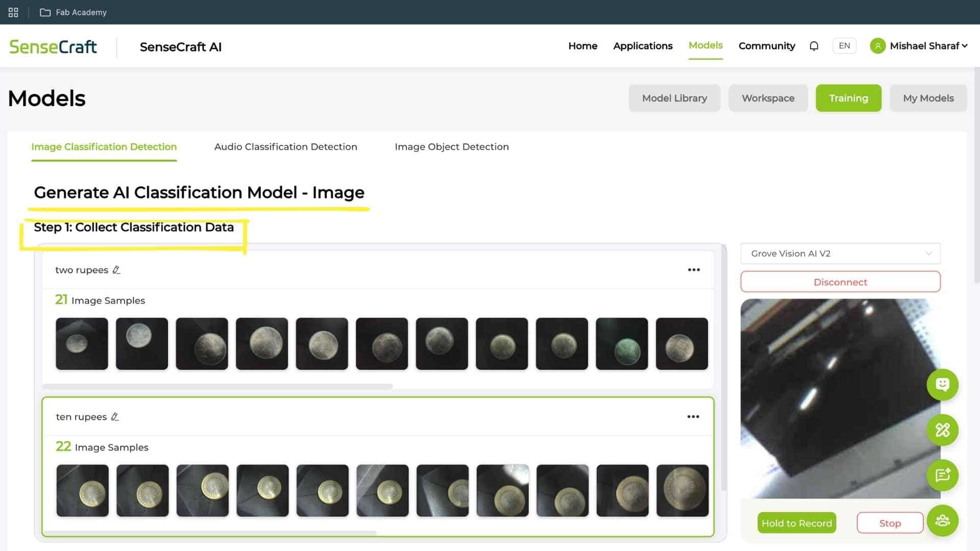Switch to Audio Classification Detection tab
The image size is (980, 551).
[285, 147]
